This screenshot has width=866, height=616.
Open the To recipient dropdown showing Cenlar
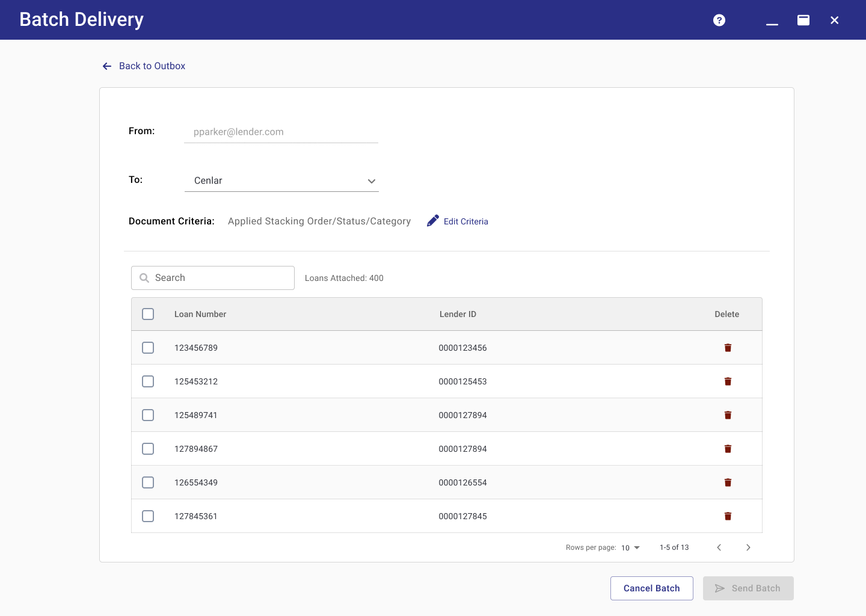click(281, 180)
